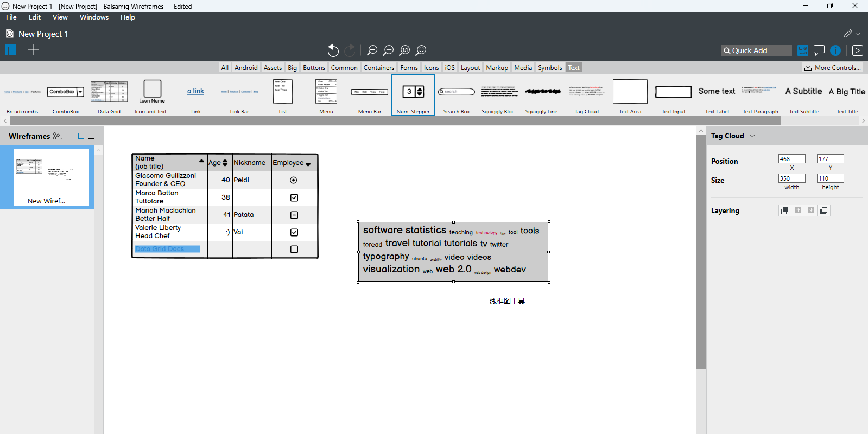Toggle the UI Library icon
Image resolution: width=868 pixels, height=434 pixels.
click(x=803, y=50)
